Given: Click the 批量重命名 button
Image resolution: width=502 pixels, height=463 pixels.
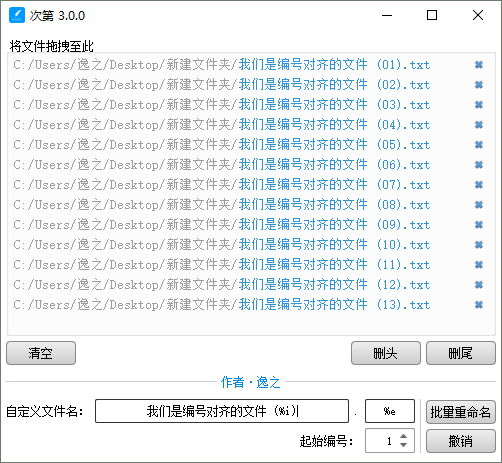Looking at the screenshot, I should [x=461, y=412].
